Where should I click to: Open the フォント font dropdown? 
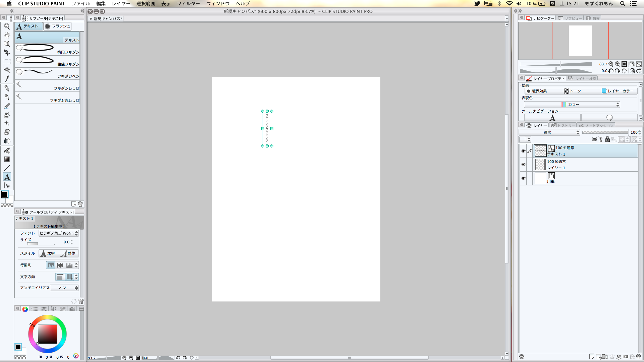point(58,233)
